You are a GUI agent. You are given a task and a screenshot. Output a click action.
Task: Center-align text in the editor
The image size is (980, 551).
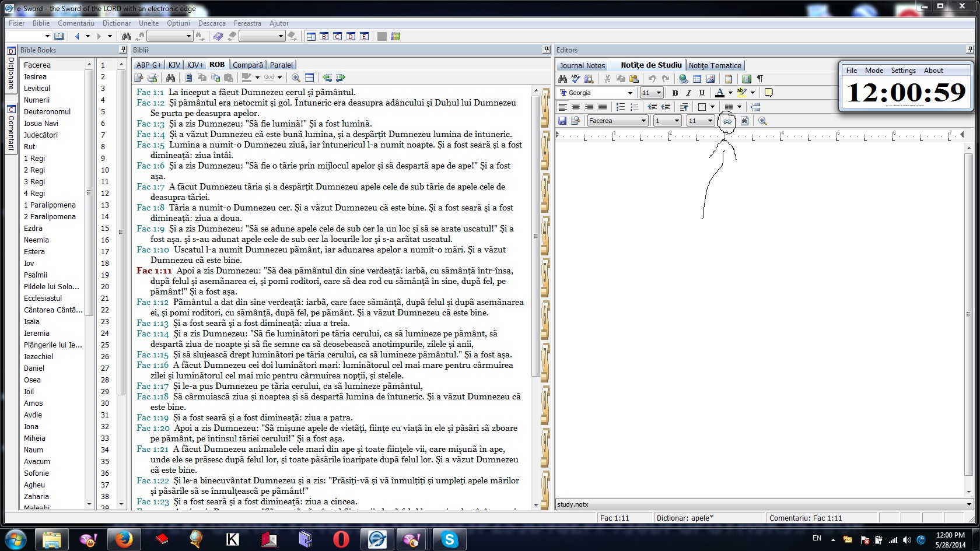tap(576, 107)
